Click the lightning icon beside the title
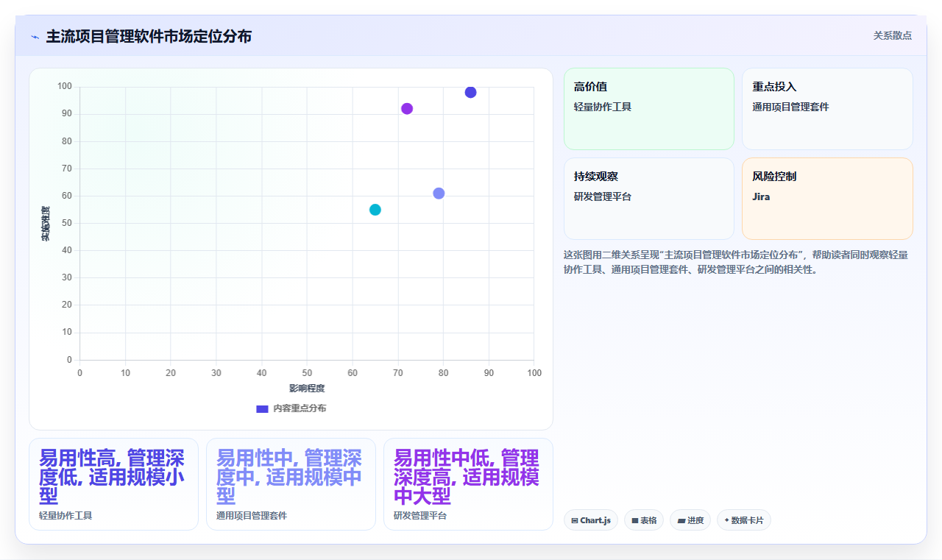Viewport: 942px width, 560px height. (x=35, y=37)
